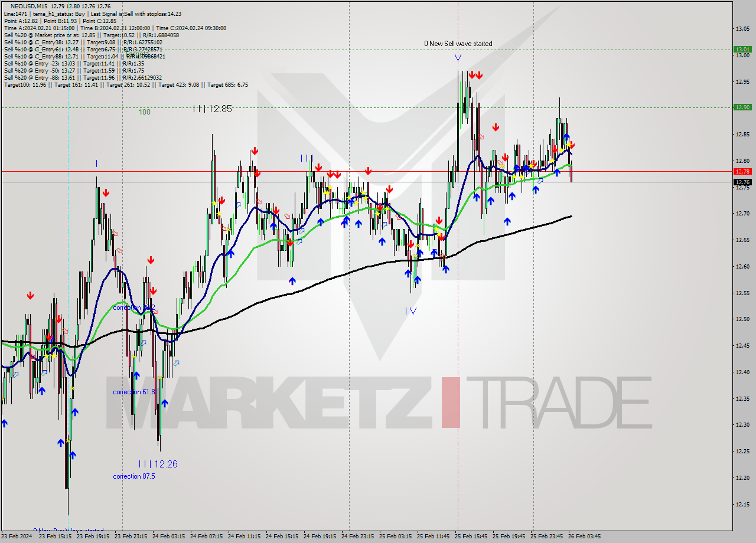Select the line reading 'Last Signal is:Sell with stoploss:14.23'
The width and height of the screenshot is (756, 543).
[x=136, y=14]
